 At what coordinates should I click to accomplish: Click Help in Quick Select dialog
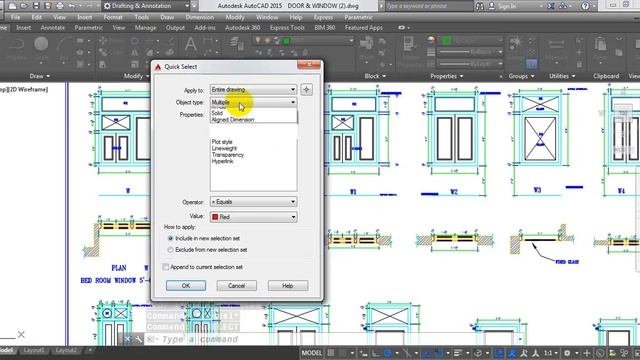tap(288, 286)
